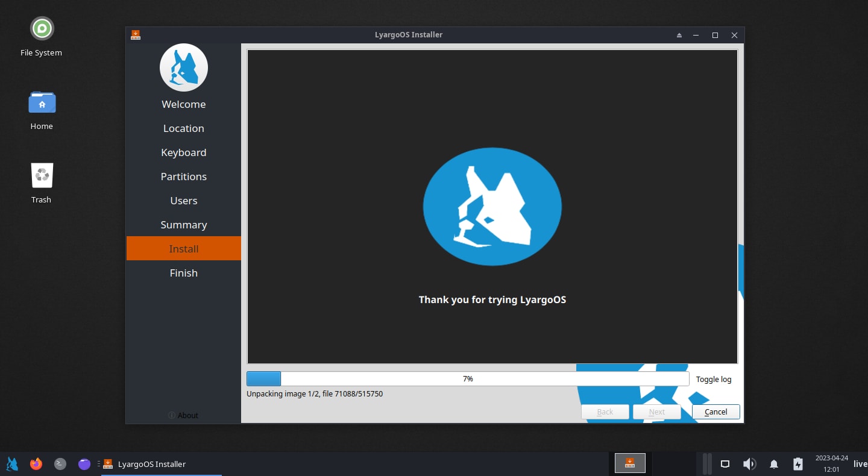Image resolution: width=868 pixels, height=476 pixels.
Task: Select the first workspace thumbnail showing the installer
Action: [630, 463]
